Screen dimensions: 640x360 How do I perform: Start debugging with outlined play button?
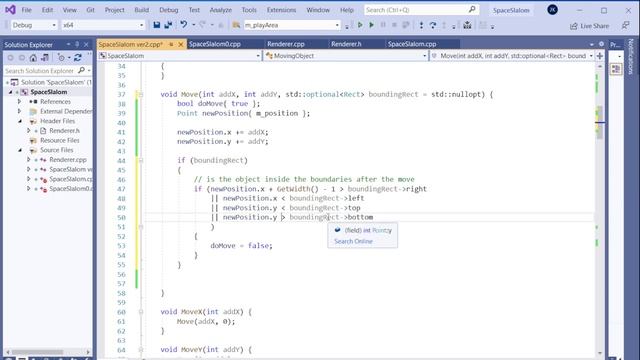(x=360, y=25)
